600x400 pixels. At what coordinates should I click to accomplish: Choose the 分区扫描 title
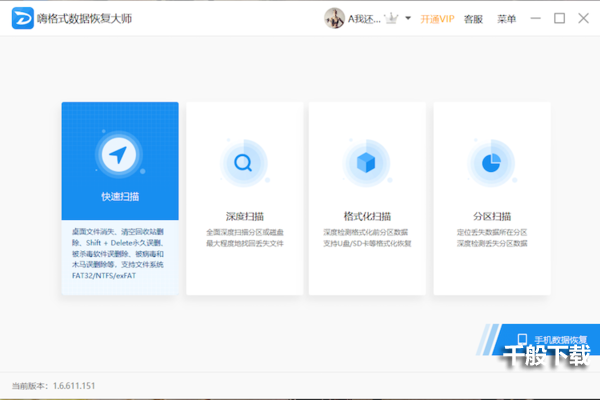(x=492, y=217)
